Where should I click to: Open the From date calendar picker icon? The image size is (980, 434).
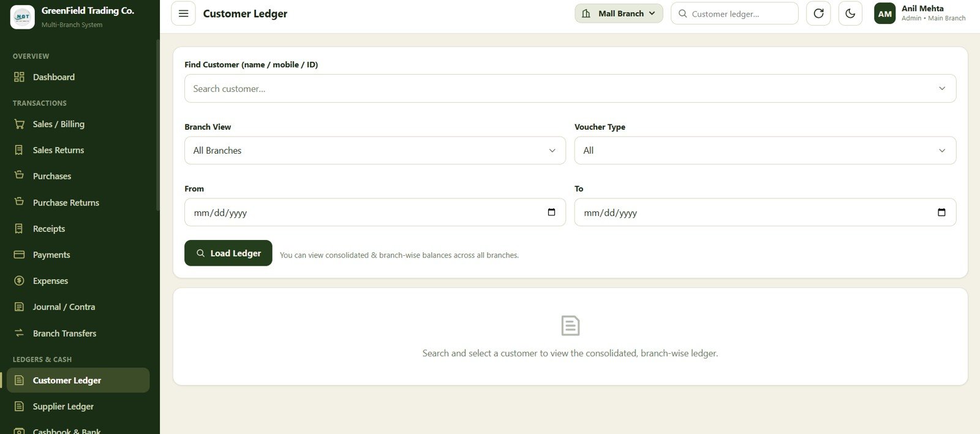pyautogui.click(x=551, y=212)
